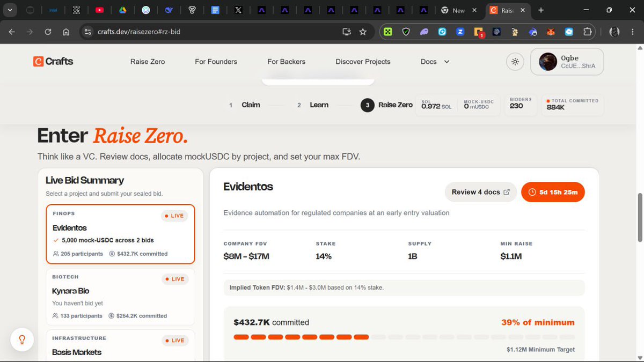
Task: Select the Evidentos project card
Action: pyautogui.click(x=121, y=234)
